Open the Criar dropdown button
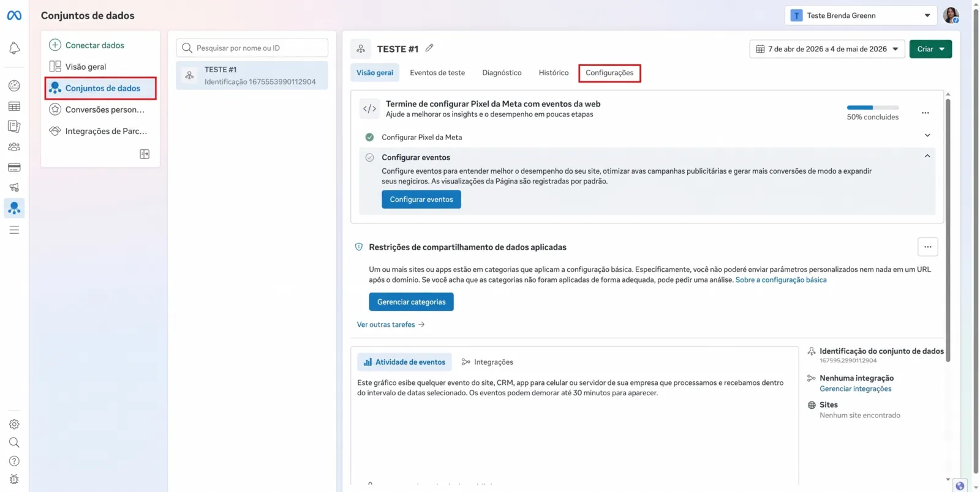The width and height of the screenshot is (980, 492). click(x=930, y=49)
